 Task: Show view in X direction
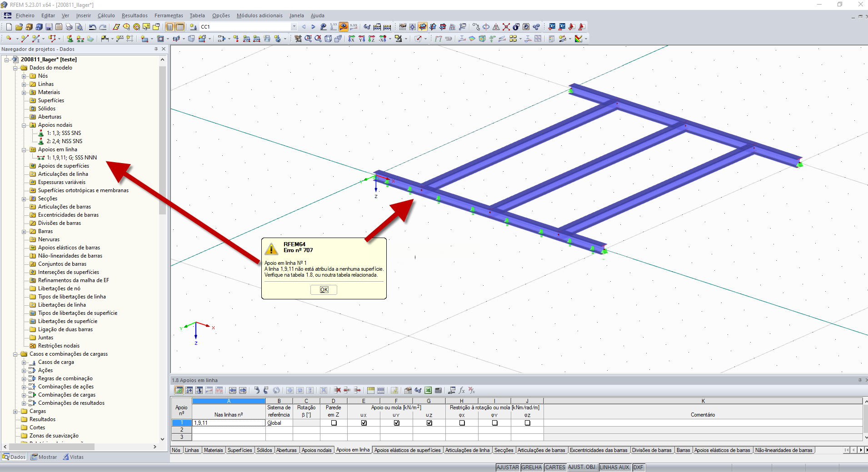click(x=352, y=39)
